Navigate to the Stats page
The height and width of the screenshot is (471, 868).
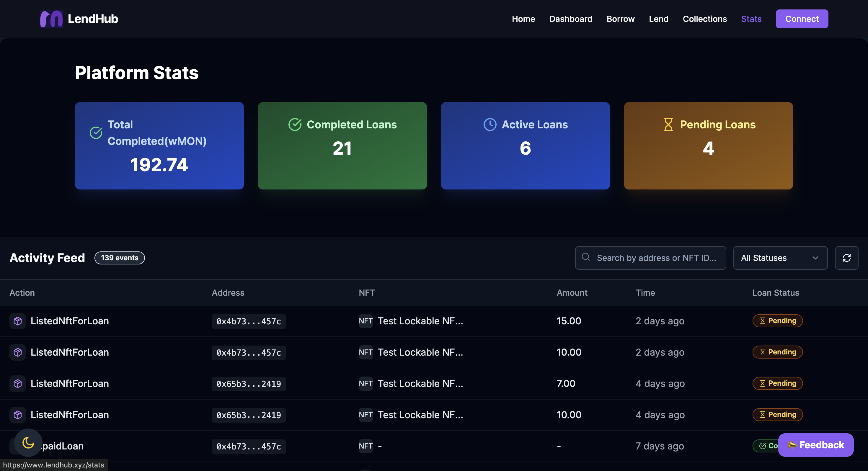click(751, 19)
